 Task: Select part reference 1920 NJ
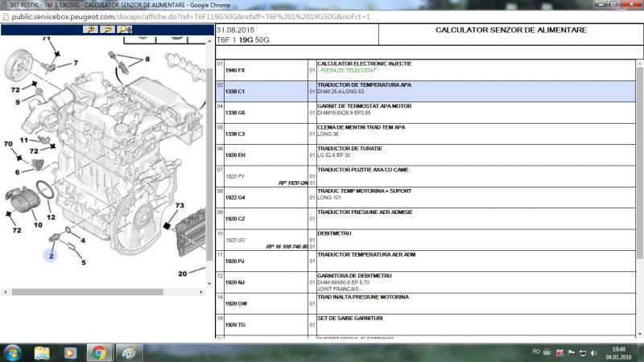click(235, 282)
